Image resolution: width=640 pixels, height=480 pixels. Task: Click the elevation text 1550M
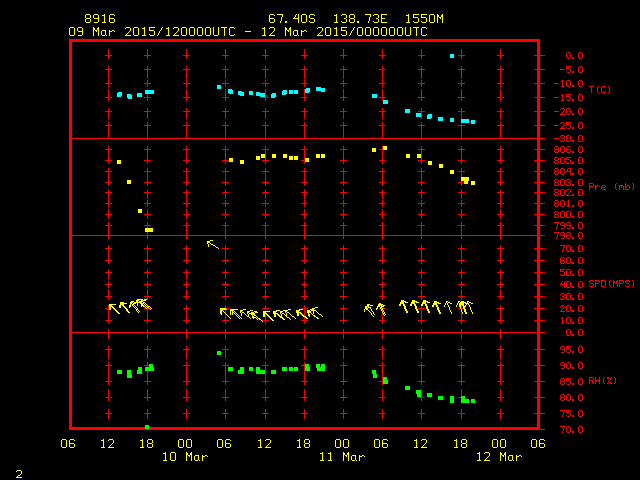click(424, 19)
